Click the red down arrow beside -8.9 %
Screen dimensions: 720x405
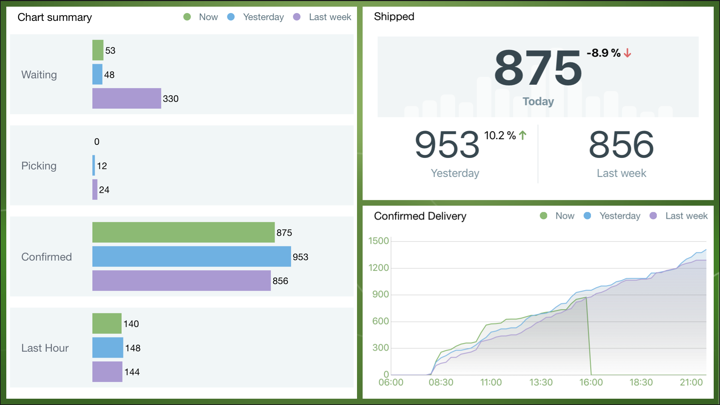627,53
